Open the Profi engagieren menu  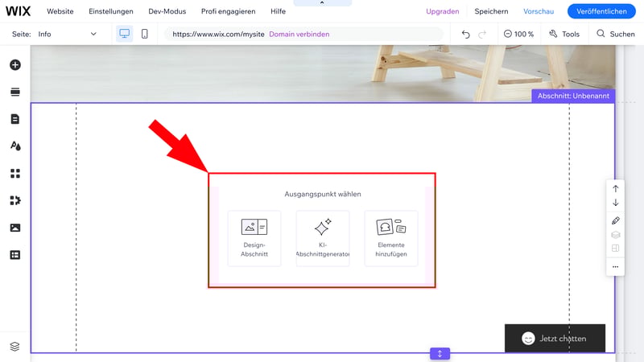(229, 11)
